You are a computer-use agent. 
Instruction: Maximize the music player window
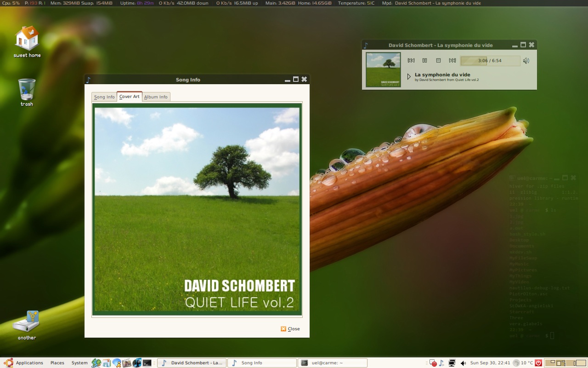[x=523, y=45]
